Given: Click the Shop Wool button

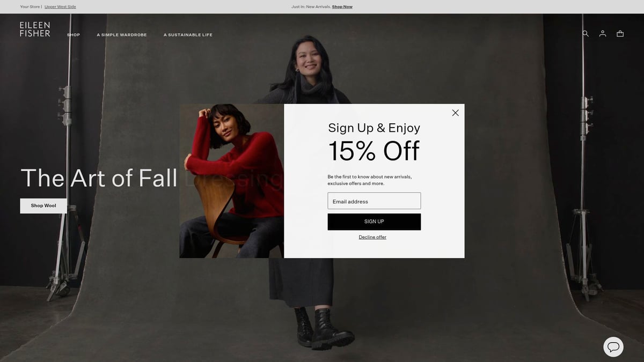Looking at the screenshot, I should (x=43, y=205).
